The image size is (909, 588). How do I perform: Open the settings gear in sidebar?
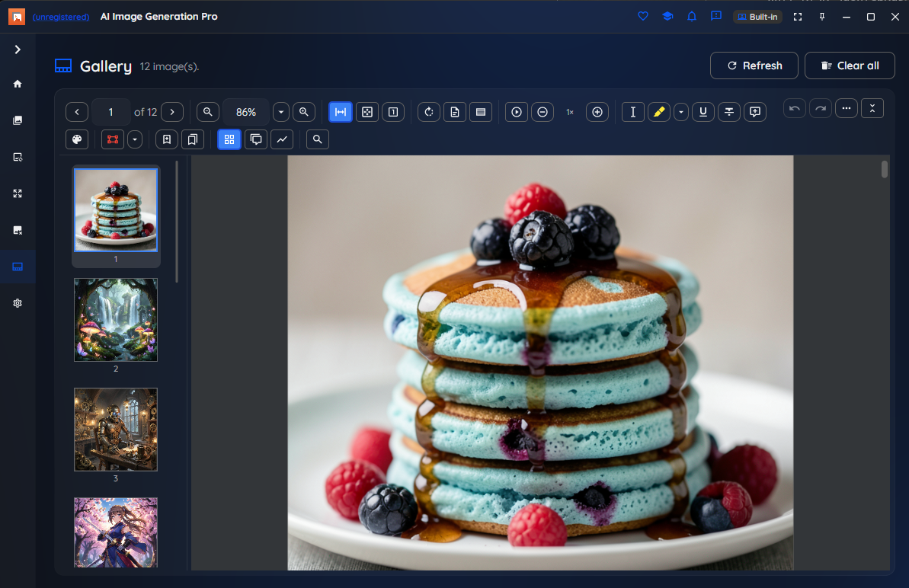pos(18,303)
